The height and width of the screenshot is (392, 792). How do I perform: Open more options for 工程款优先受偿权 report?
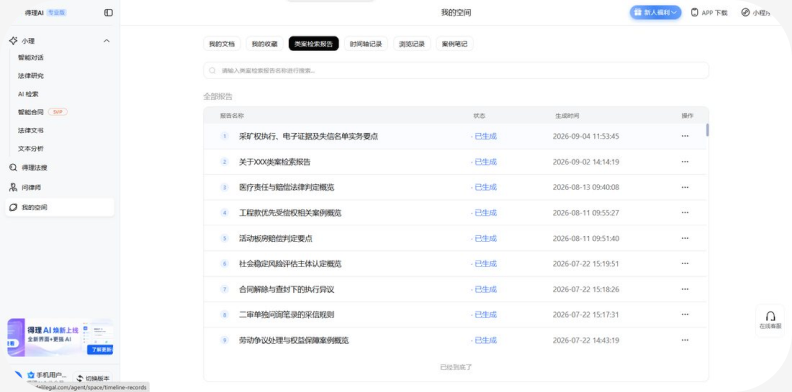[685, 213]
